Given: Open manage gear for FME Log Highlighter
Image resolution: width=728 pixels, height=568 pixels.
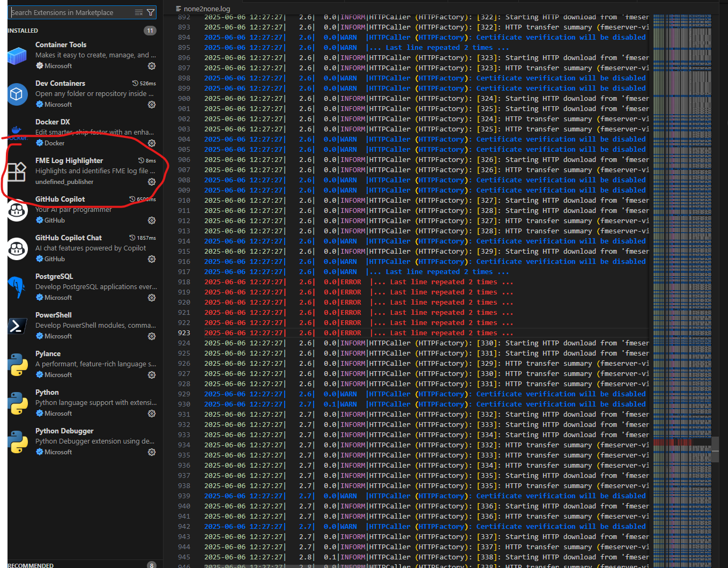Looking at the screenshot, I should pos(152,182).
